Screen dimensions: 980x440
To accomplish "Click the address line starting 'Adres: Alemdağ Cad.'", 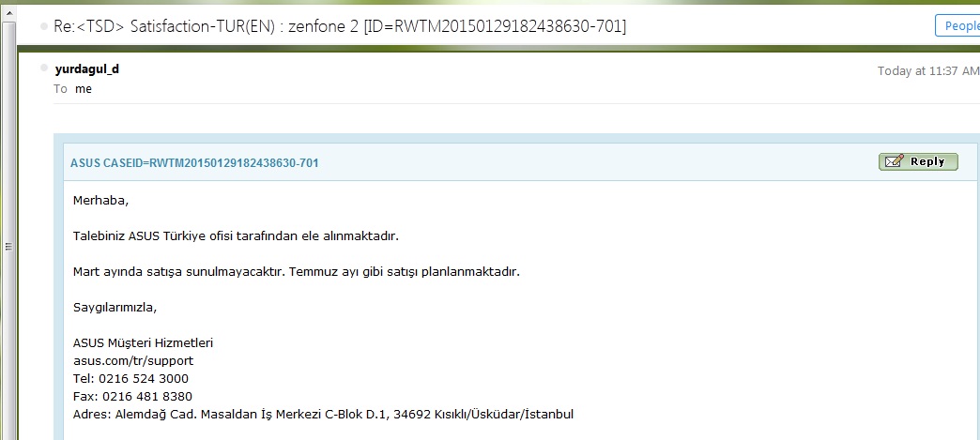I will tap(323, 415).
